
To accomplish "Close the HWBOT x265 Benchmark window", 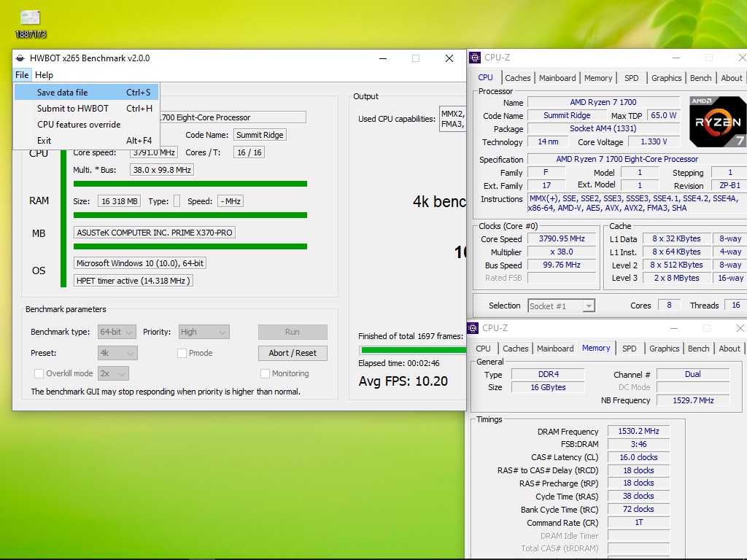I will pyautogui.click(x=449, y=58).
